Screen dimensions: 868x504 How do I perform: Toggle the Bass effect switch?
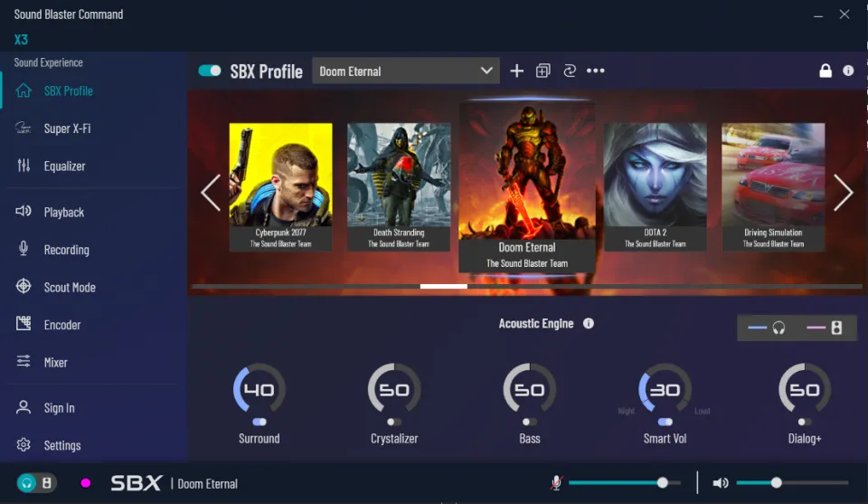[529, 422]
